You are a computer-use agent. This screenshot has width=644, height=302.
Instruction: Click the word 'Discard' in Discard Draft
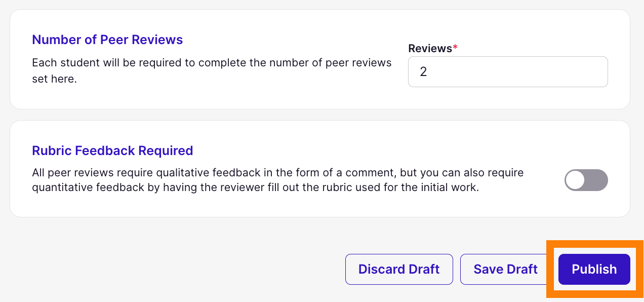coord(381,269)
